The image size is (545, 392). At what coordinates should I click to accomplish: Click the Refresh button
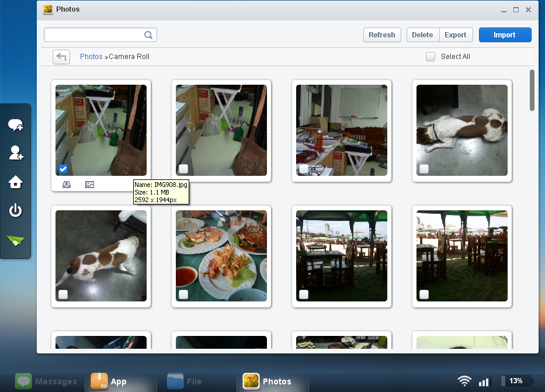382,34
